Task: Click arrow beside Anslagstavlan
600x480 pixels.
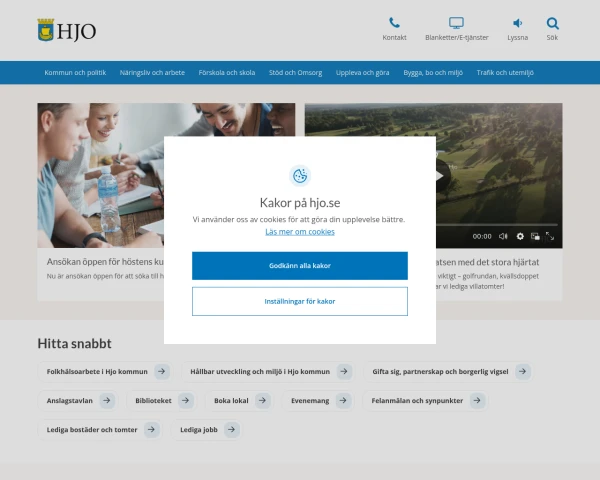Action: pyautogui.click(x=107, y=400)
